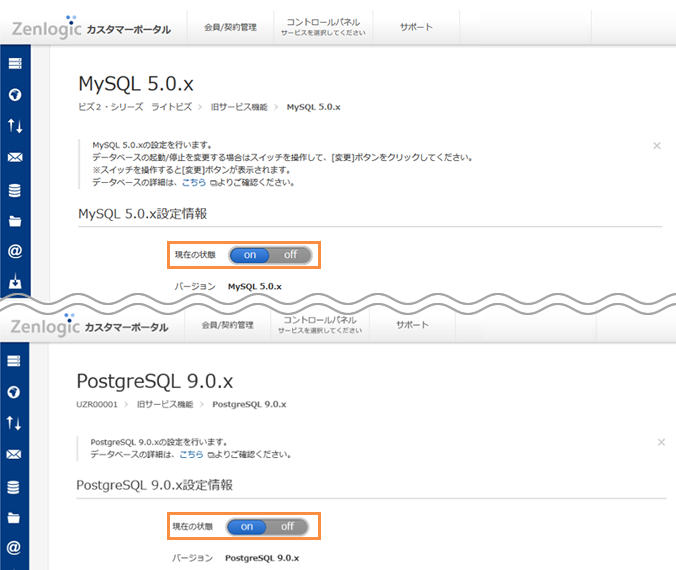Viewport: 676px width, 570px height.
Task: Click PostgreSQL 9.0.x breadcrumb current page text
Action: point(249,404)
